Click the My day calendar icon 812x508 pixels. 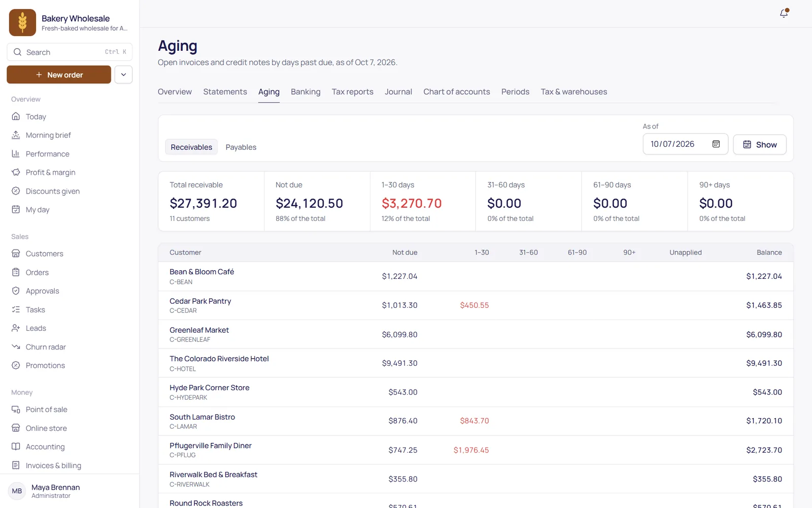[16, 209]
